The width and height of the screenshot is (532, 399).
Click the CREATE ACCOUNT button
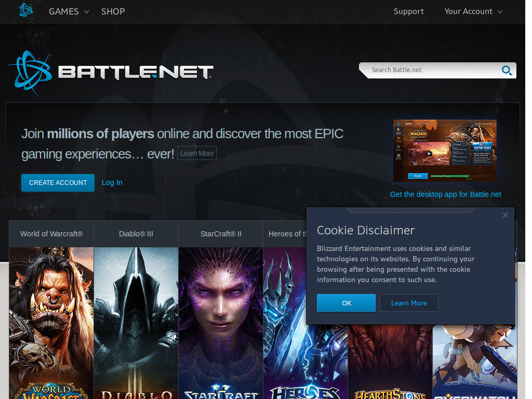[x=58, y=182]
